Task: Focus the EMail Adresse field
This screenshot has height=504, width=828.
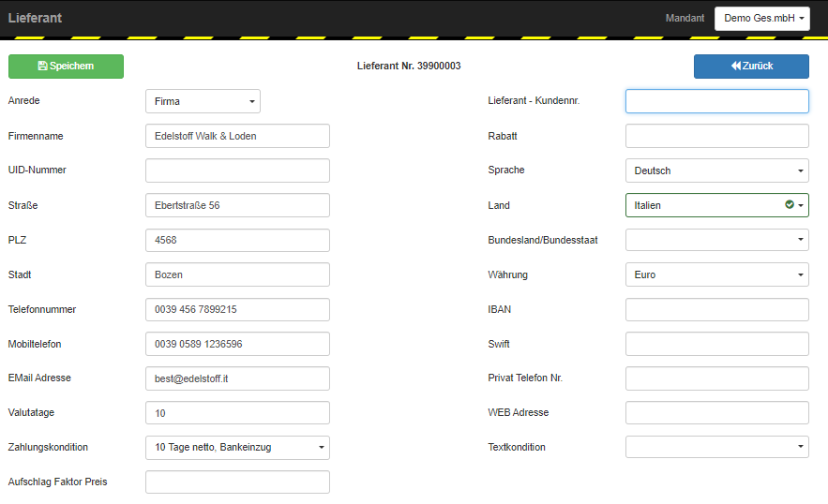Action: point(237,378)
